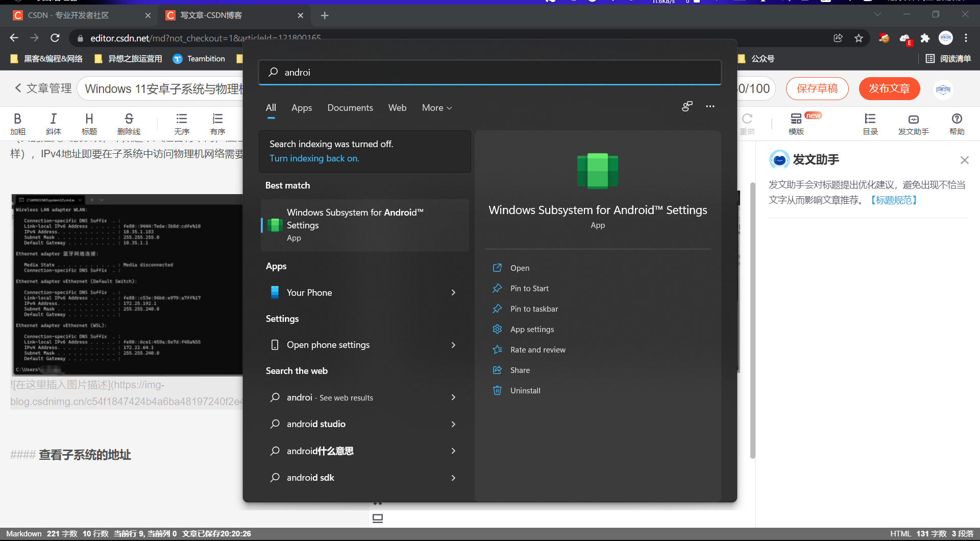Click the 保存草稿 save draft button
Viewport: 980px width, 541px height.
click(x=817, y=89)
